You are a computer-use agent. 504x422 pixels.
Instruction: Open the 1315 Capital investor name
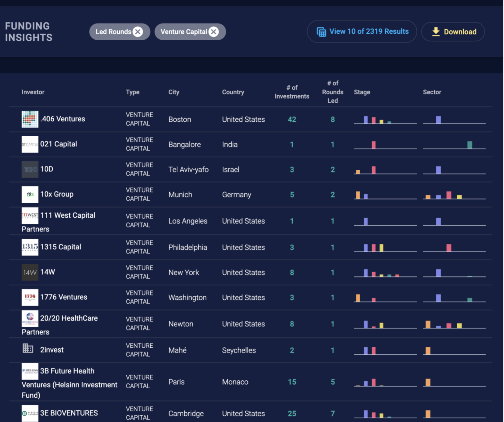point(61,247)
